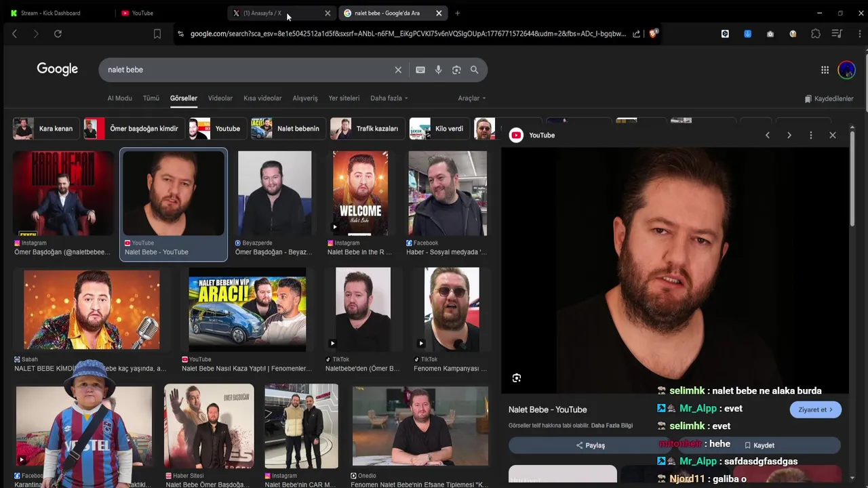The width and height of the screenshot is (868, 488).
Task: Go back to the previous page
Action: (14, 33)
